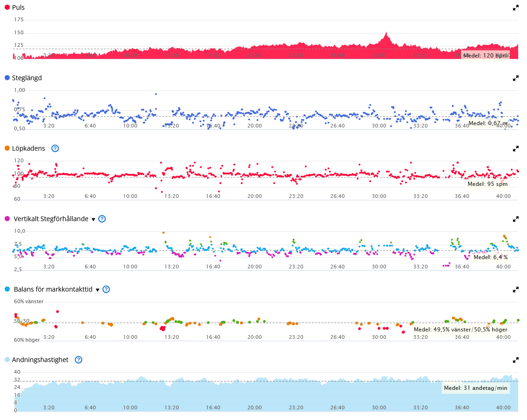Click 3:20 on the Löpkadens time axis

(x=49, y=196)
